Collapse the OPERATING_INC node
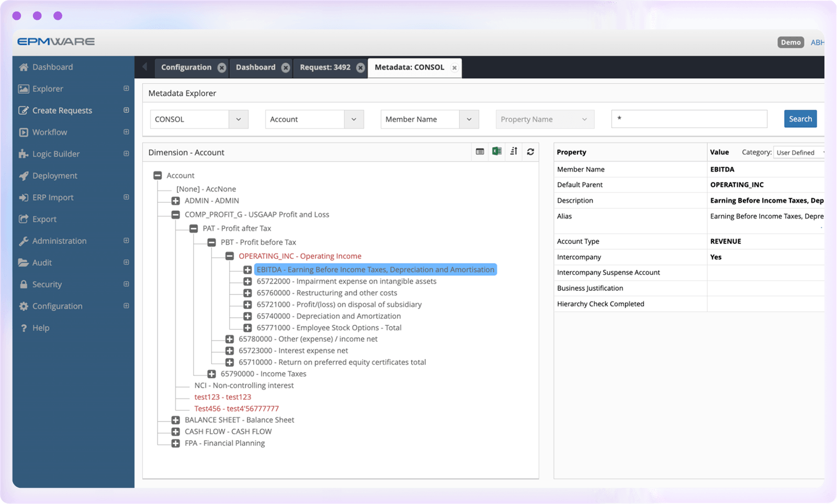 tap(230, 256)
